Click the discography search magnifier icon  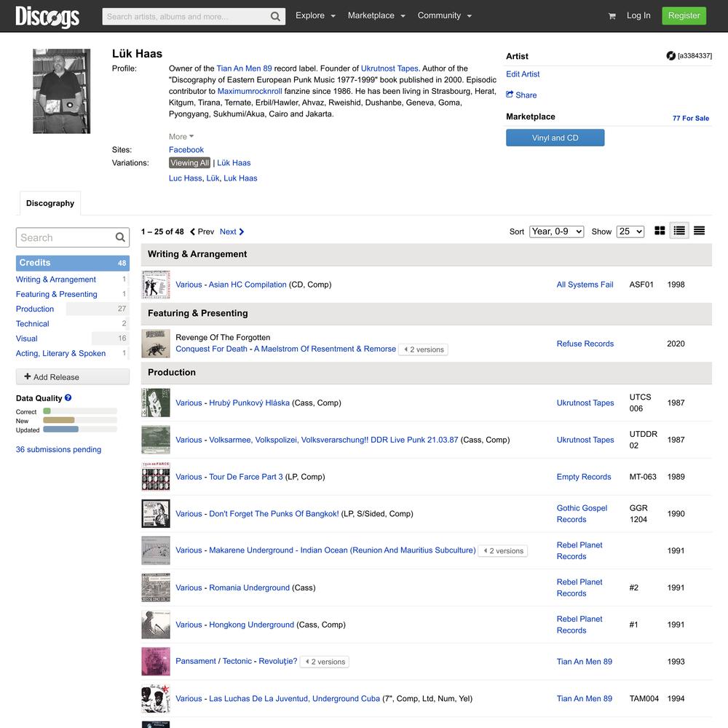(120, 238)
